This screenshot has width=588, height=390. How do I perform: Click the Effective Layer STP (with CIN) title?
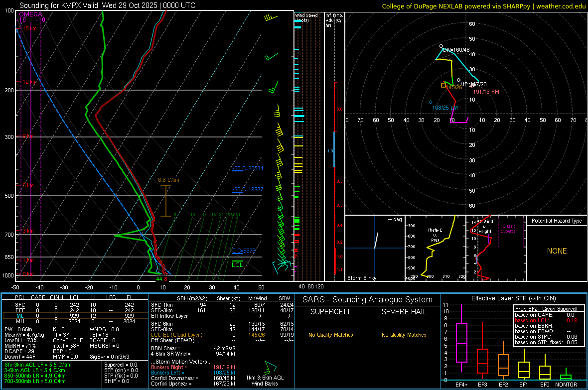coord(513,298)
